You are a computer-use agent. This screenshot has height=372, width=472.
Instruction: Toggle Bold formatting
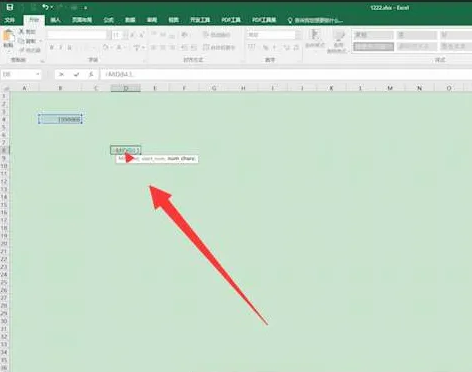pos(52,48)
